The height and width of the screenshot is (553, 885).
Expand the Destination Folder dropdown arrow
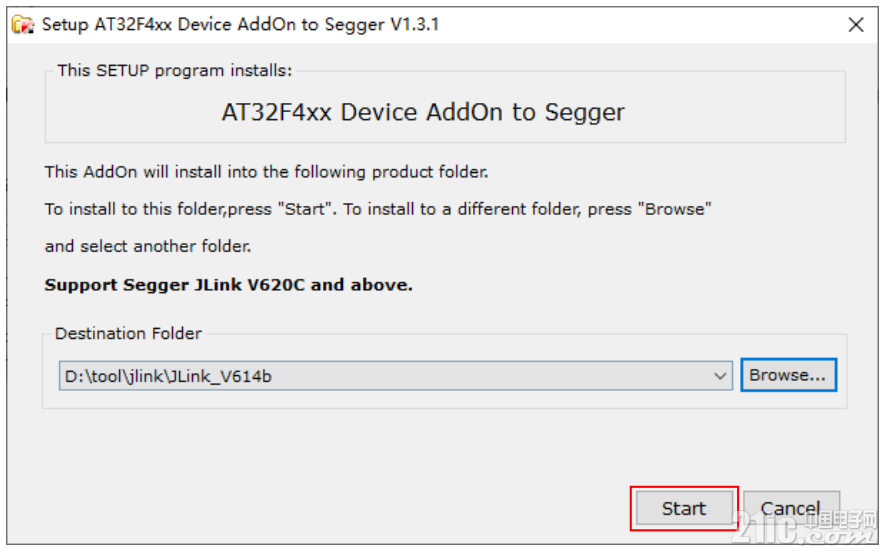(720, 376)
